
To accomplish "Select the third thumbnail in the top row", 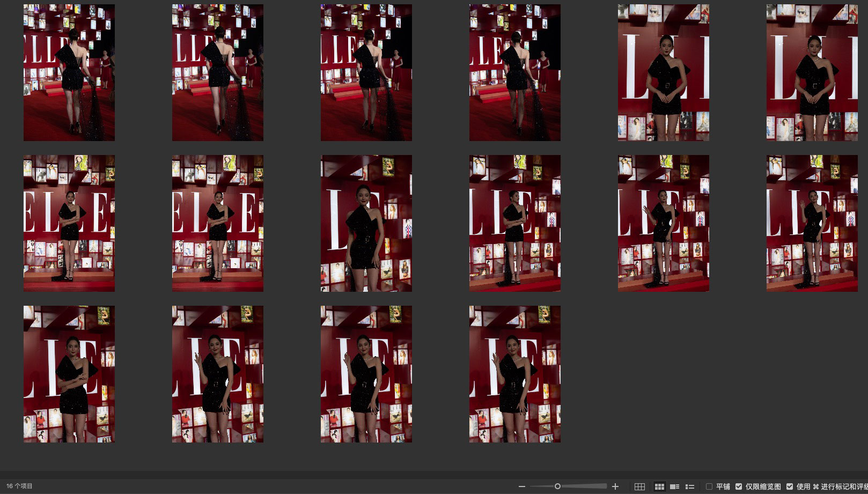I will [366, 73].
